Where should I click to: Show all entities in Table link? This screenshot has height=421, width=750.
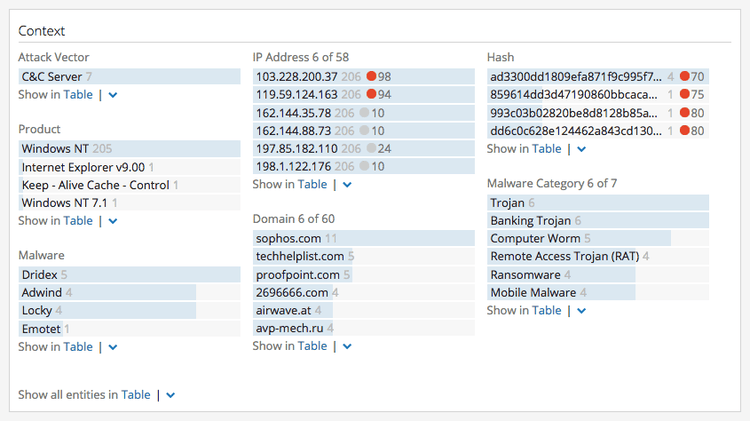(136, 395)
